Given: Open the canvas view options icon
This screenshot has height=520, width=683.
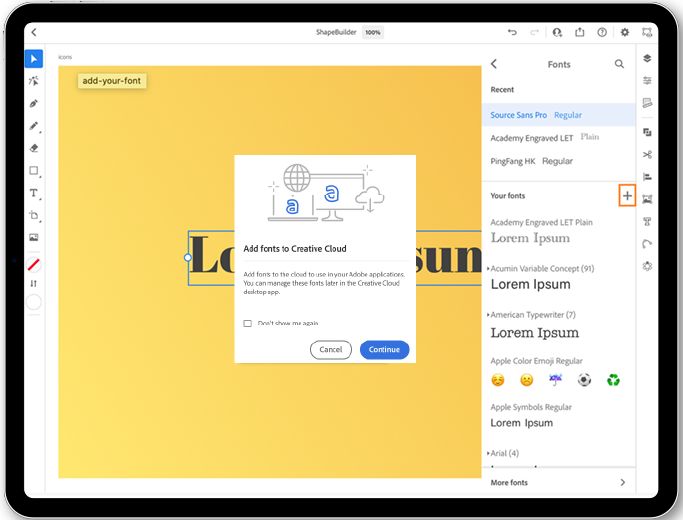Looking at the screenshot, I should (x=647, y=32).
